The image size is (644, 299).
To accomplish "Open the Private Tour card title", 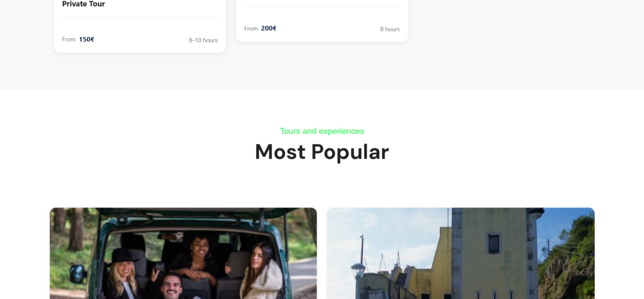I will 83,4.
